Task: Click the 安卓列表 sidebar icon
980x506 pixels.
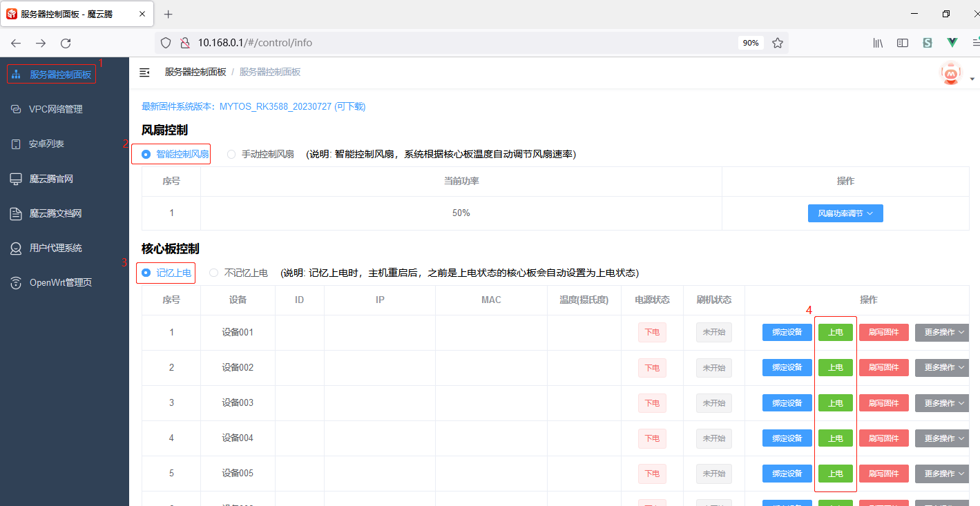Action: [16, 144]
